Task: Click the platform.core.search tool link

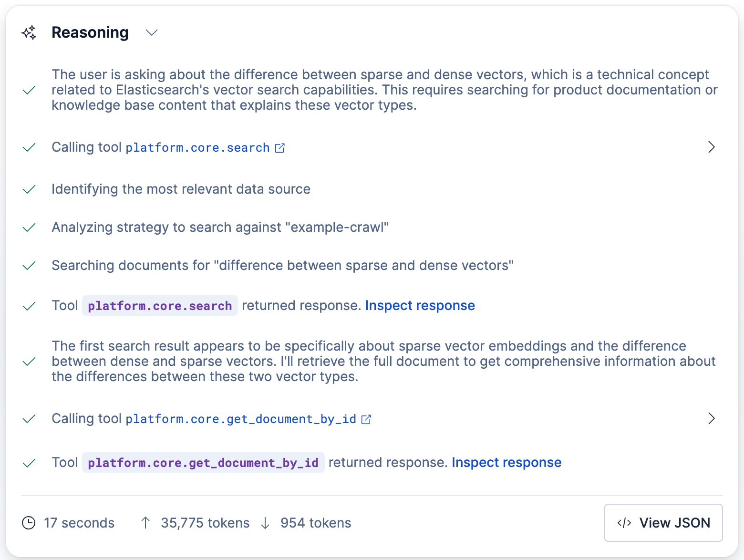Action: coord(197,148)
